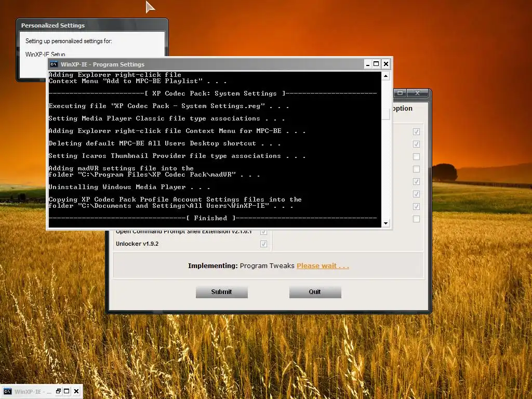The width and height of the screenshot is (532, 399).
Task: Click 'Implementing: Program Tweaks' status text
Action: 241,265
